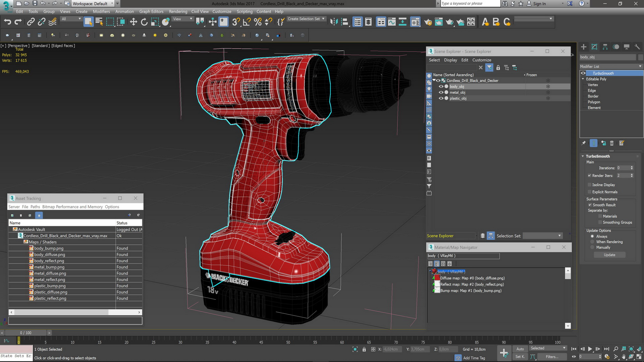Toggle Smooth Result checkbox
The image size is (644, 362).
point(590,205)
